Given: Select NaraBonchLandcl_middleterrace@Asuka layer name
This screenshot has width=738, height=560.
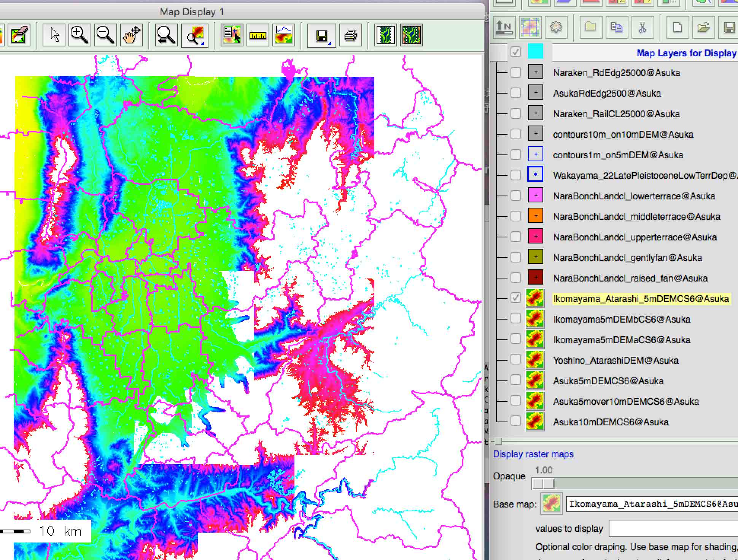Looking at the screenshot, I should click(x=636, y=216).
